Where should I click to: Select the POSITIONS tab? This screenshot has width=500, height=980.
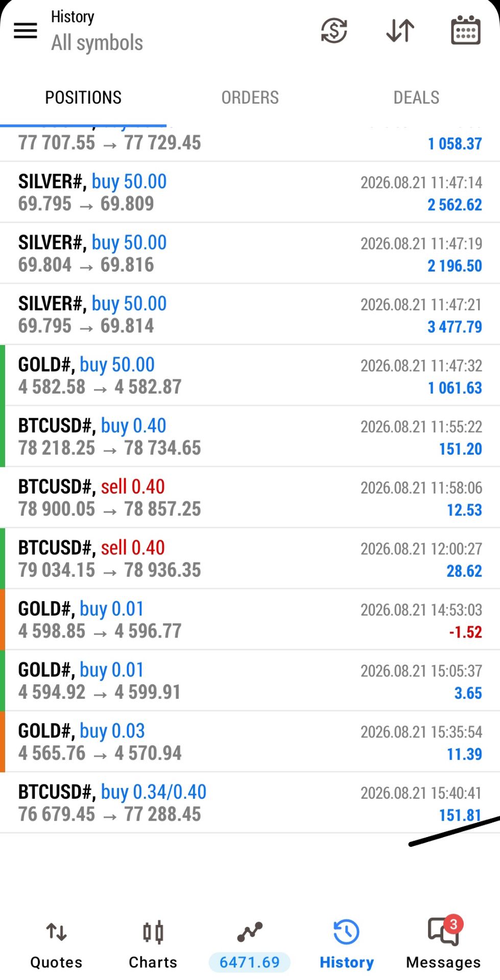83,97
